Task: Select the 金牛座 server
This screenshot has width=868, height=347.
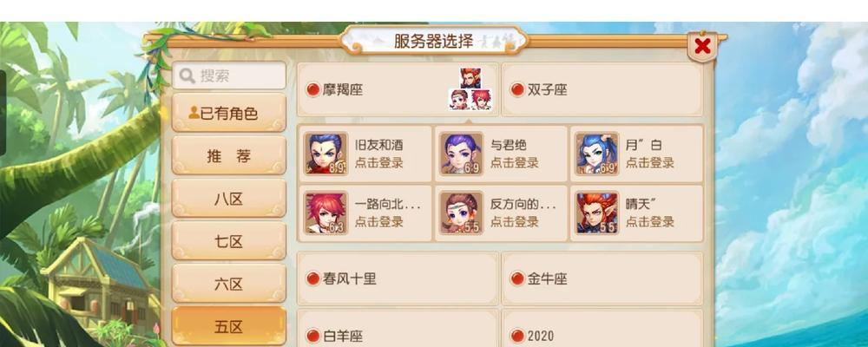Action: click(x=602, y=278)
